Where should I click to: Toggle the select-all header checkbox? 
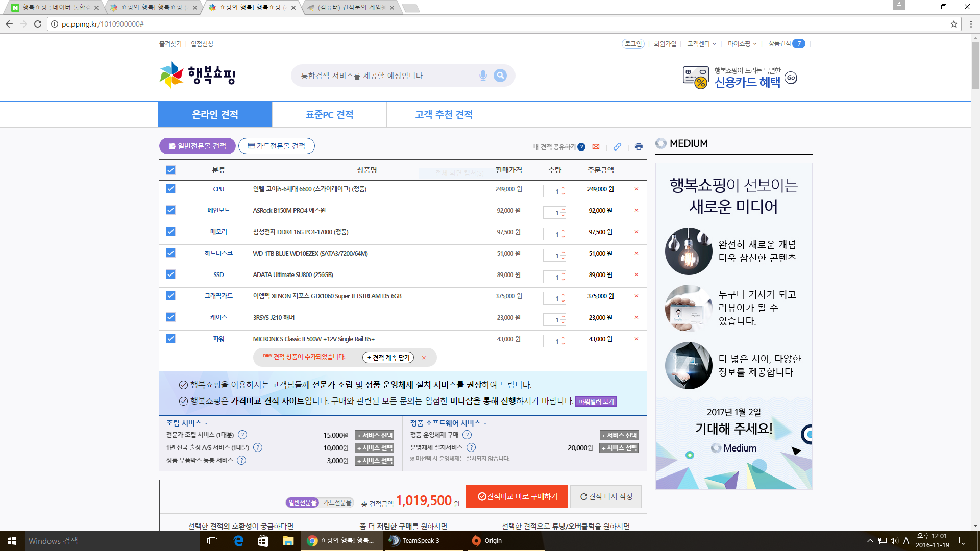170,170
